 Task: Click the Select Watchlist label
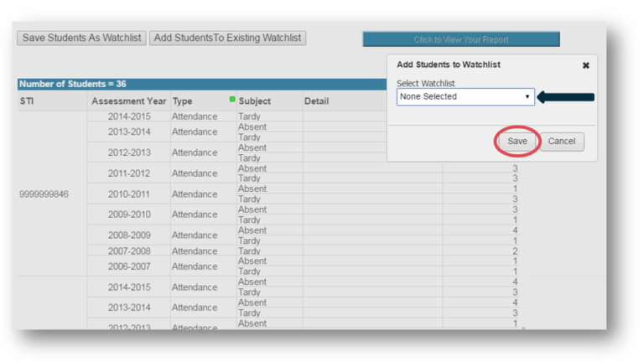(425, 83)
